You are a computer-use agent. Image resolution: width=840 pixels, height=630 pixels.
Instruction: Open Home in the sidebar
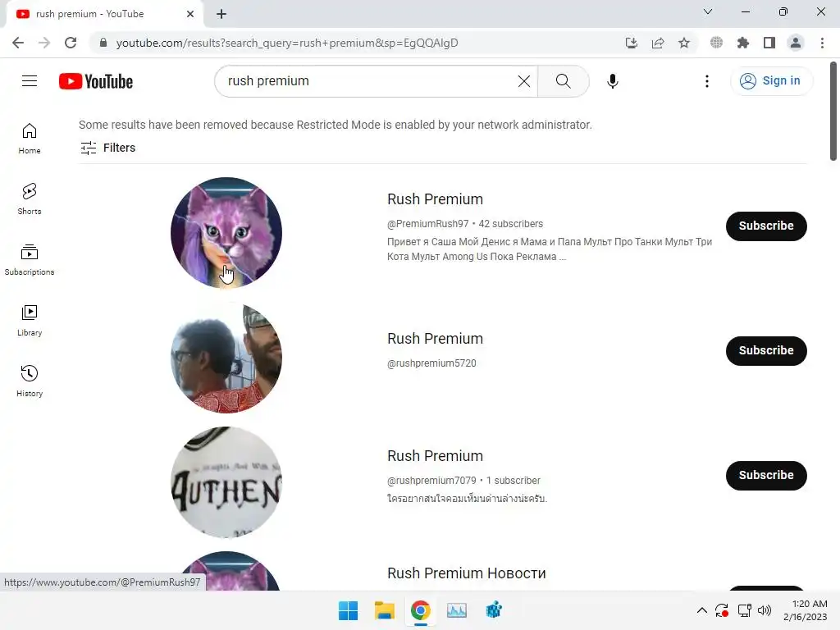pos(30,138)
